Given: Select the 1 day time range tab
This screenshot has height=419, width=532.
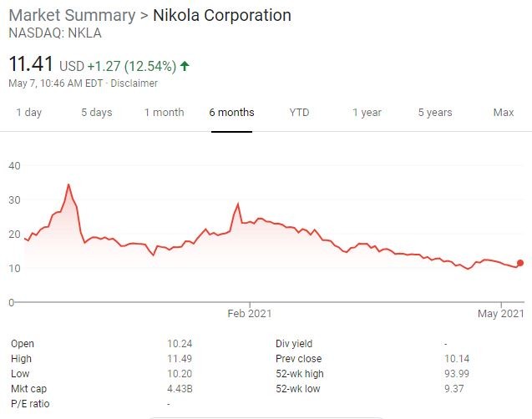Looking at the screenshot, I should (x=28, y=113).
